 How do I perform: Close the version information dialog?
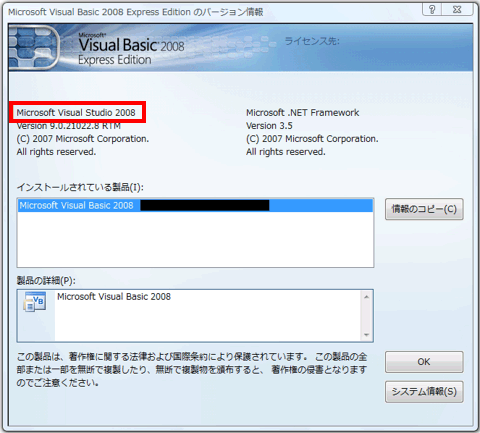457,10
